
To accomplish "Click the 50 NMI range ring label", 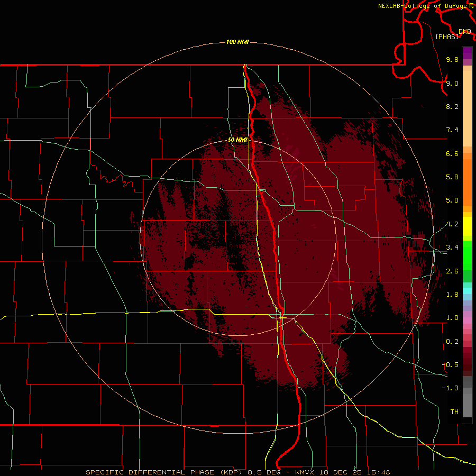I will 237,140.
